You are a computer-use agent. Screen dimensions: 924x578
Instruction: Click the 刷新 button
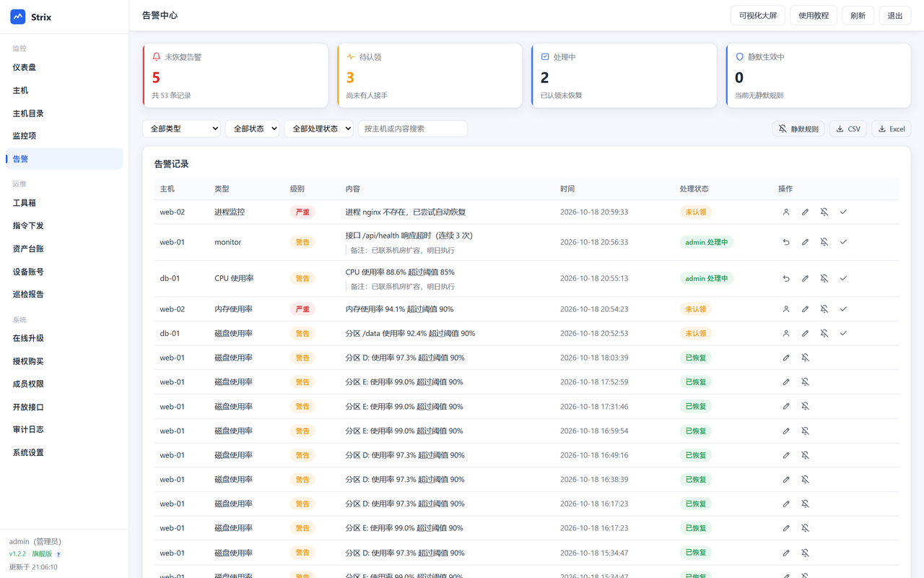tap(858, 16)
